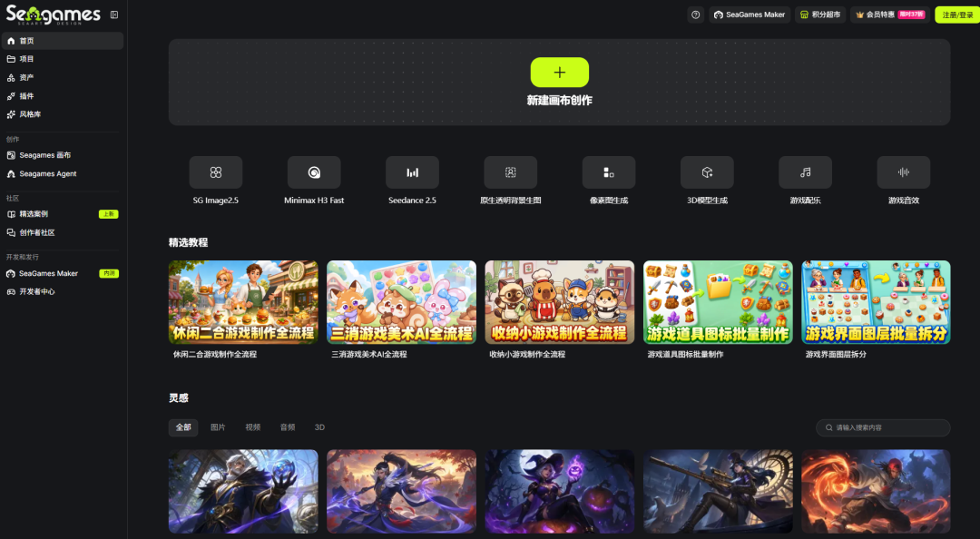Image resolution: width=980 pixels, height=539 pixels.
Task: Open 风格库 in the sidebar
Action: (63, 114)
